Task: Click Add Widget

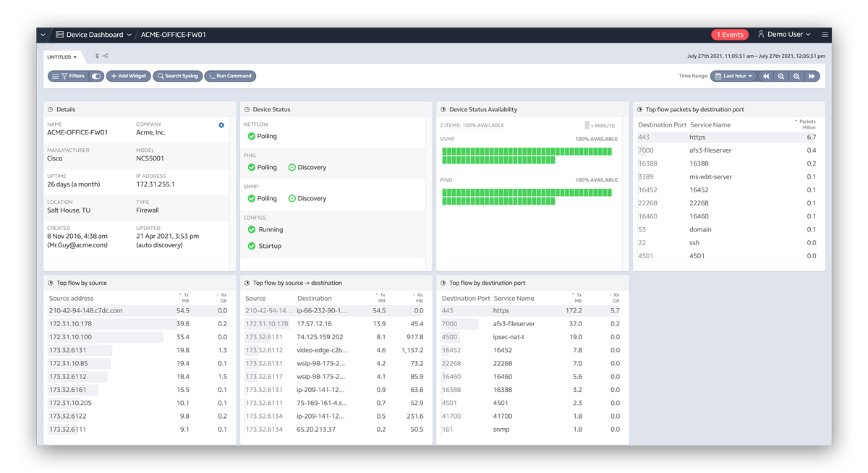Action: click(129, 76)
